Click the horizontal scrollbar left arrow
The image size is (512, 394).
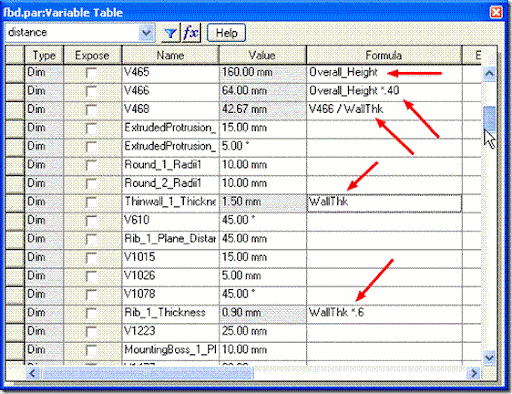pyautogui.click(x=32, y=373)
